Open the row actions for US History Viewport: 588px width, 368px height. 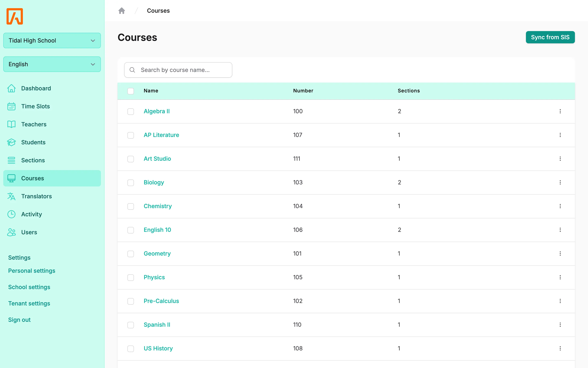(x=560, y=348)
